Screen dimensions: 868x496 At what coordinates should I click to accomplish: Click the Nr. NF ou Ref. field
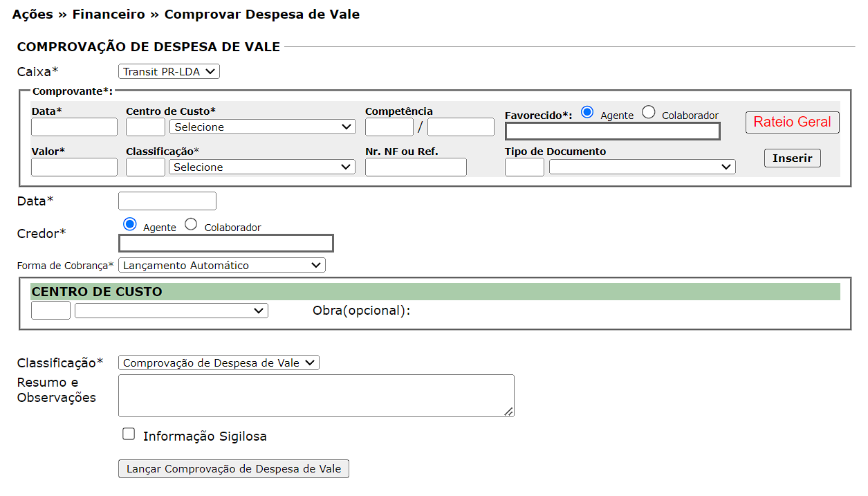click(x=416, y=167)
